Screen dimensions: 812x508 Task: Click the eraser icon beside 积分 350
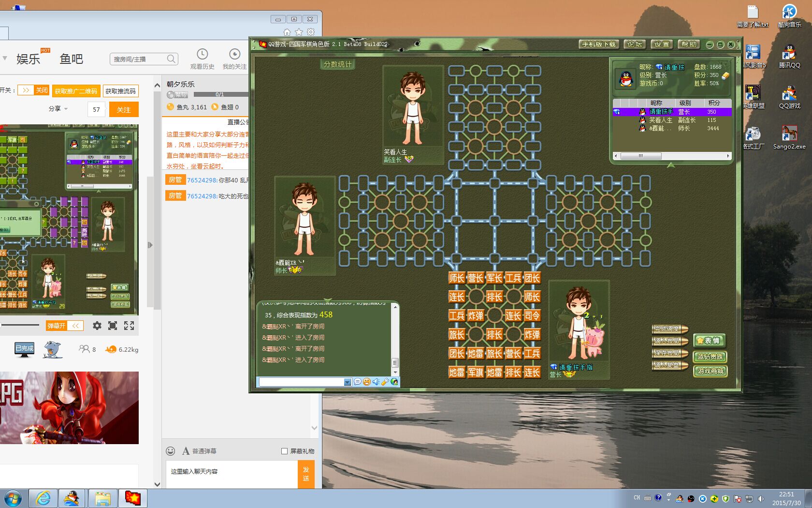pyautogui.click(x=725, y=75)
